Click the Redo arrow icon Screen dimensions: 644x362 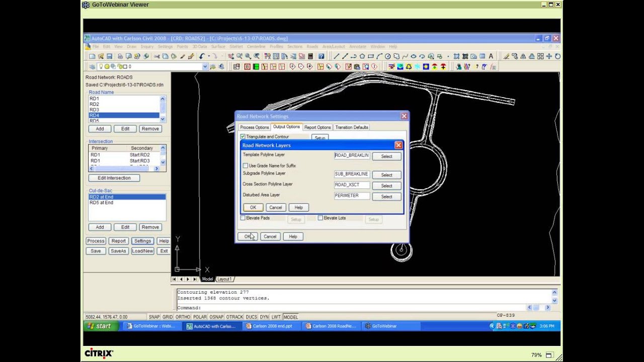(x=215, y=56)
